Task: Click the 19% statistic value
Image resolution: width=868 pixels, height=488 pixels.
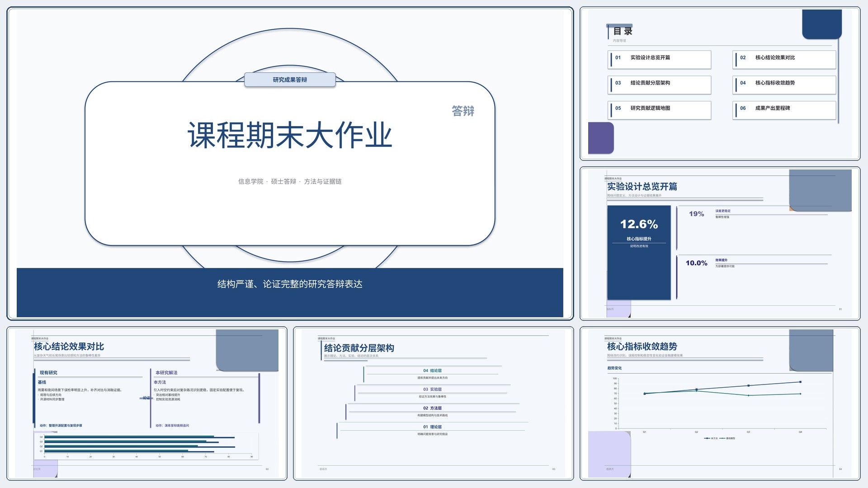Action: tap(696, 214)
